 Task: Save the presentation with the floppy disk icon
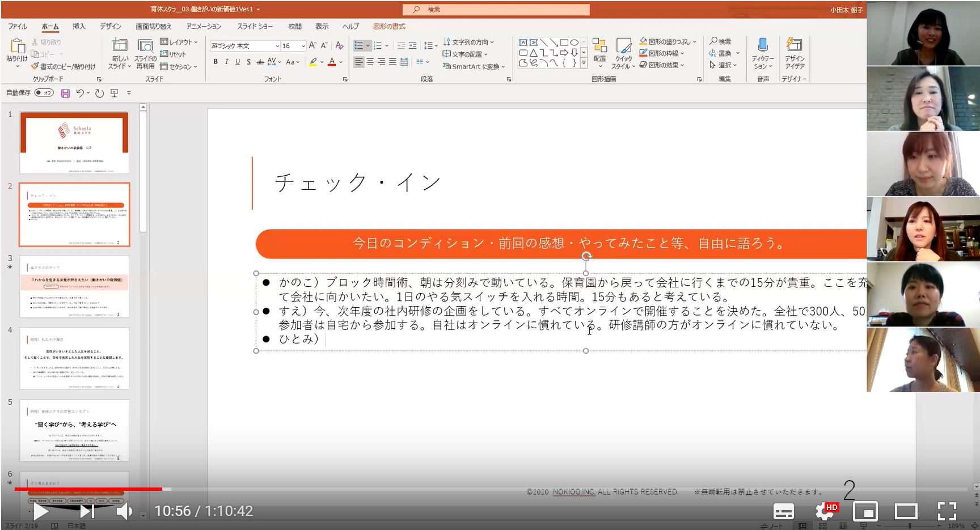coord(65,93)
